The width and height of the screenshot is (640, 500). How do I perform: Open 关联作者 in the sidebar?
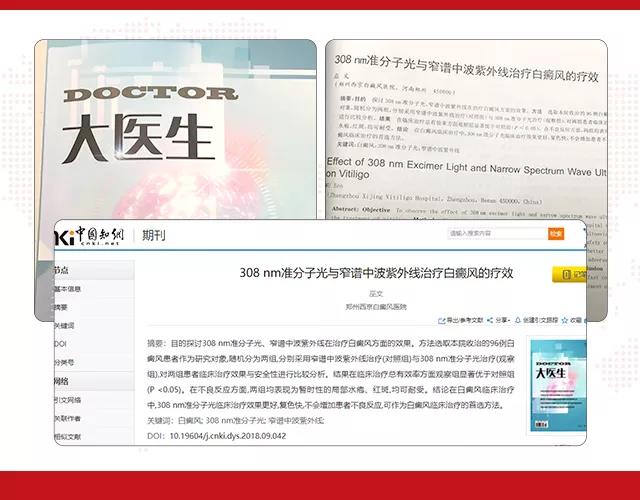coord(68,418)
